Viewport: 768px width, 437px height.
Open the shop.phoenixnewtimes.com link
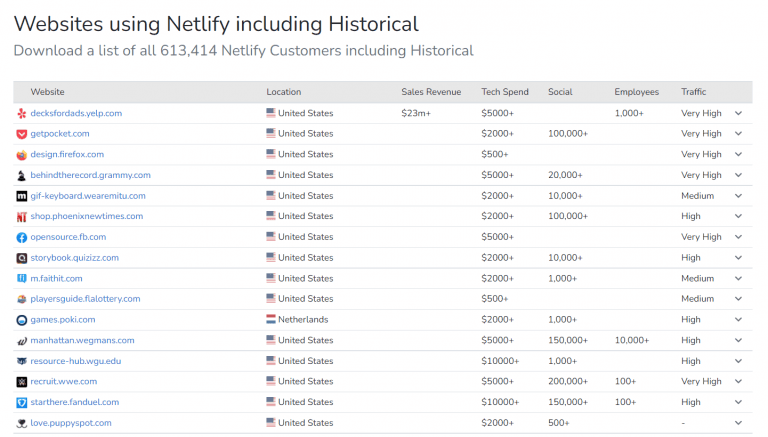(x=87, y=216)
